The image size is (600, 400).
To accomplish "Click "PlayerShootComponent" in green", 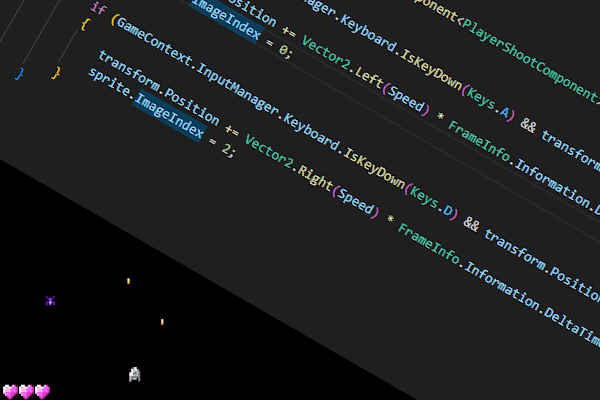I will click(x=532, y=60).
